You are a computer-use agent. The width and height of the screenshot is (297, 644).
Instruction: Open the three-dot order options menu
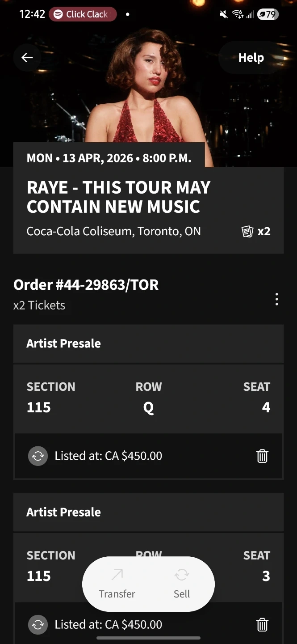pyautogui.click(x=277, y=299)
